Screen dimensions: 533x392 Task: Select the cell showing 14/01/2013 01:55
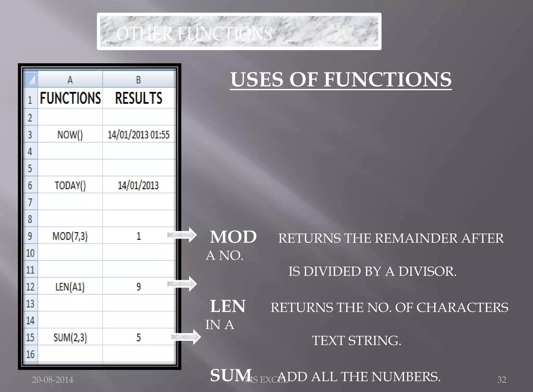(139, 134)
